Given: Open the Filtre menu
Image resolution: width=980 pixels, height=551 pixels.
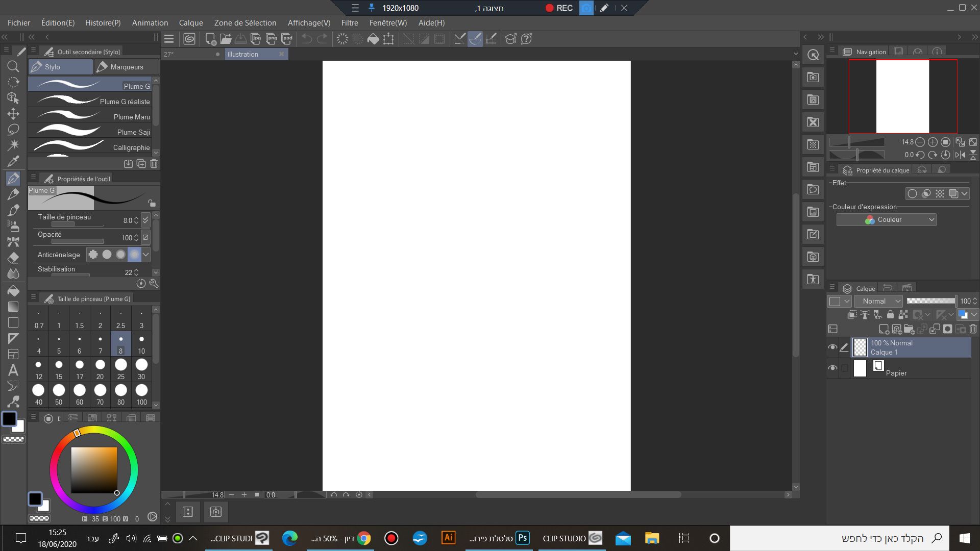Looking at the screenshot, I should click(350, 23).
